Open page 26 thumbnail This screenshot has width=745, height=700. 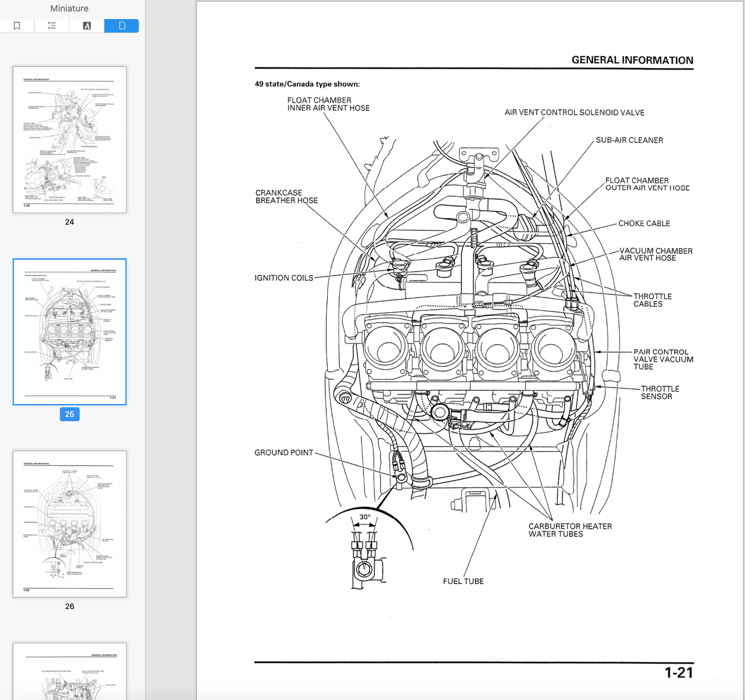click(x=70, y=524)
